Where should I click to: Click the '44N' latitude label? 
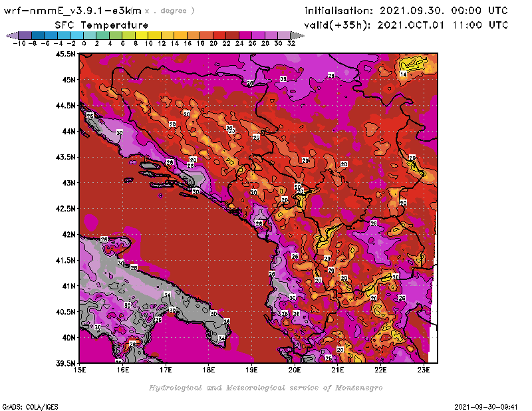(68, 131)
